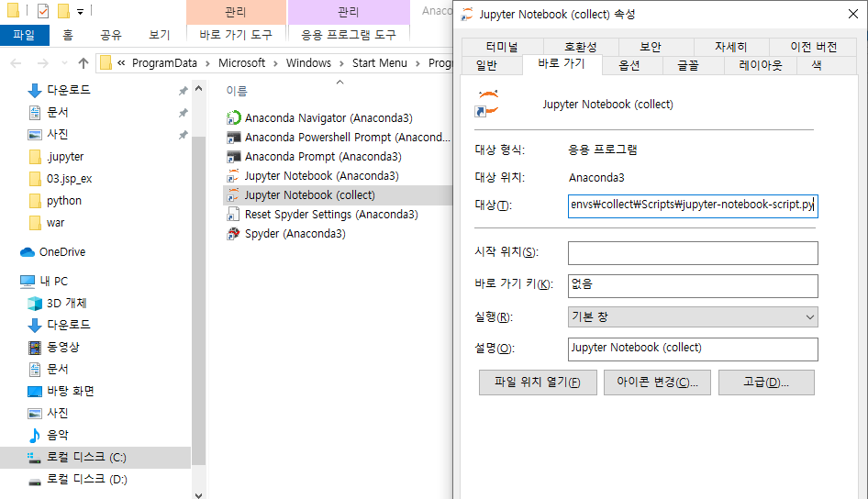This screenshot has height=499, width=868.
Task: Open the 홈 ribbon tab
Action: coord(68,35)
